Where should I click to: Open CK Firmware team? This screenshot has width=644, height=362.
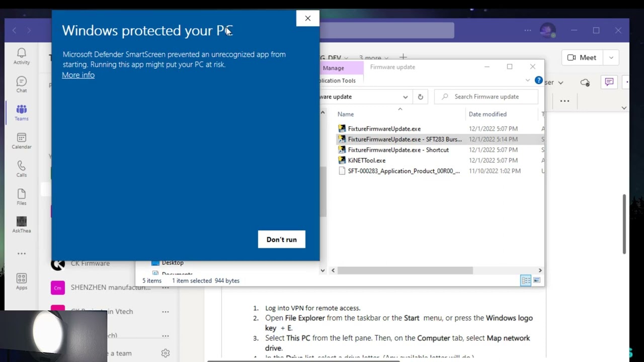90,263
